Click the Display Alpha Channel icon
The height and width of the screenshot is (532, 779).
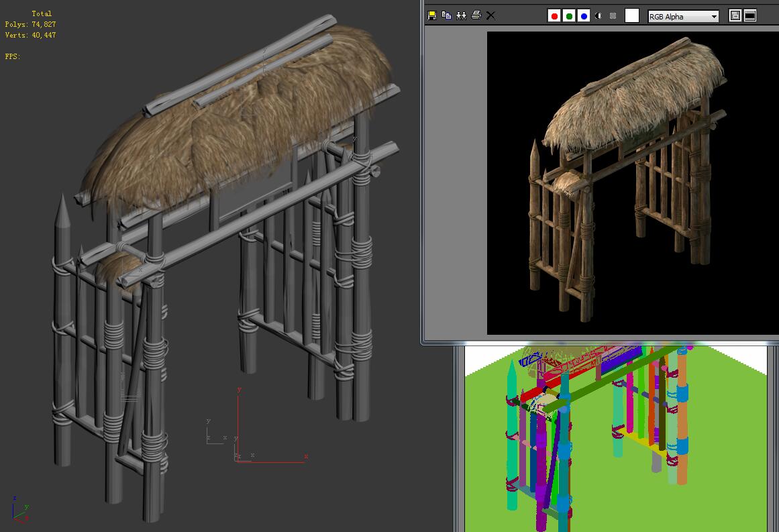[599, 16]
